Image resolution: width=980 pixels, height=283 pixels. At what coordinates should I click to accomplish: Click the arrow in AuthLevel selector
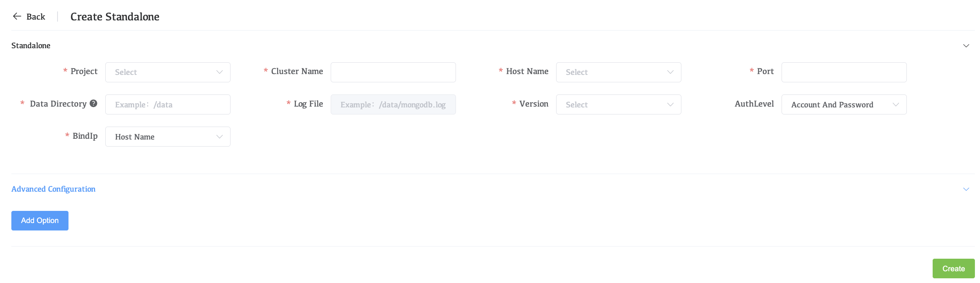coord(895,105)
